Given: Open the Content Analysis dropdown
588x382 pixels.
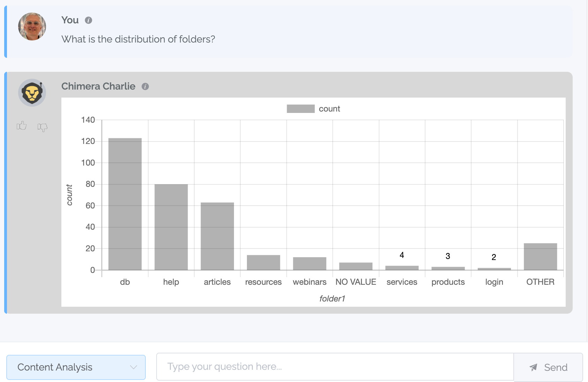Looking at the screenshot, I should [76, 367].
